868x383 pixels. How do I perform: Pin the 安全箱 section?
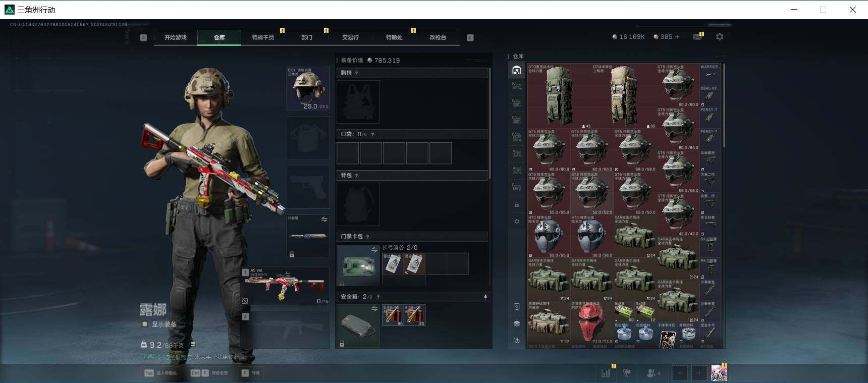pyautogui.click(x=485, y=297)
